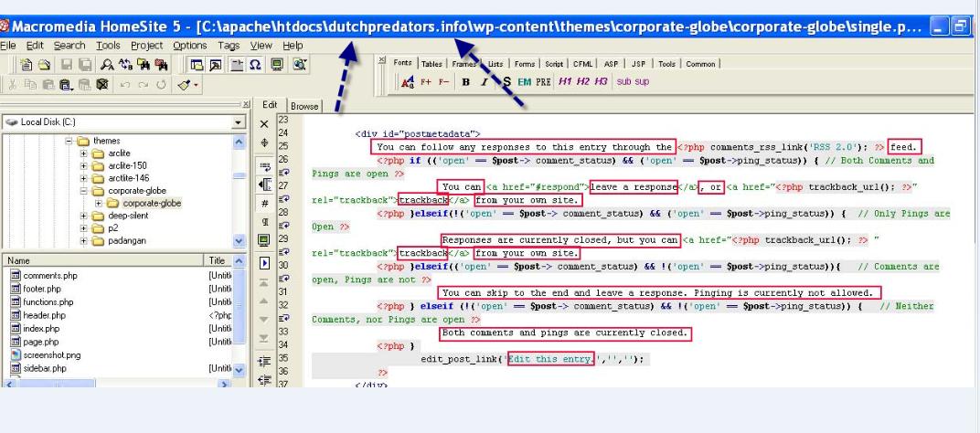Click the monitor view icon in the main toolbar
The height and width of the screenshot is (433, 980).
point(277,64)
